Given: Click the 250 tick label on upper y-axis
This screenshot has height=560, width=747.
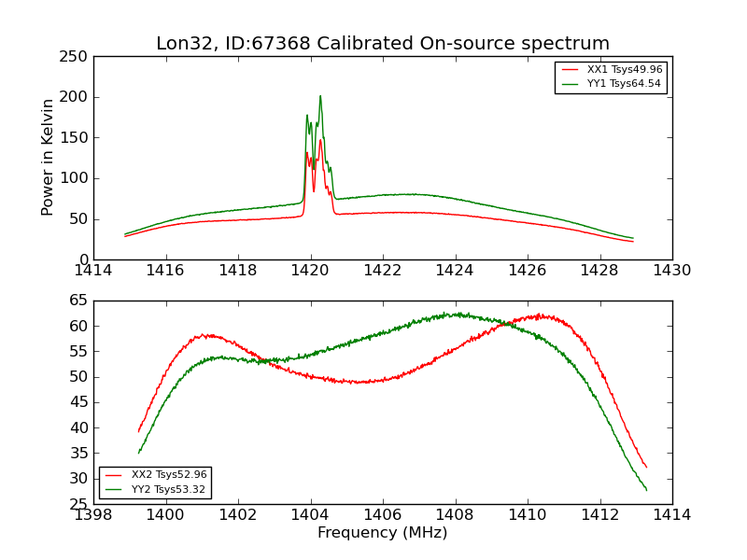Looking at the screenshot, I should click(74, 57).
